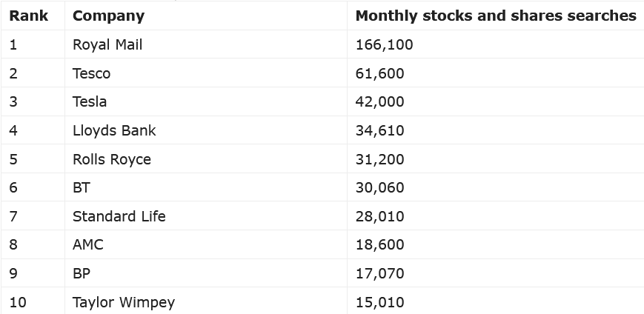Select the Tesco company cell

[91, 73]
